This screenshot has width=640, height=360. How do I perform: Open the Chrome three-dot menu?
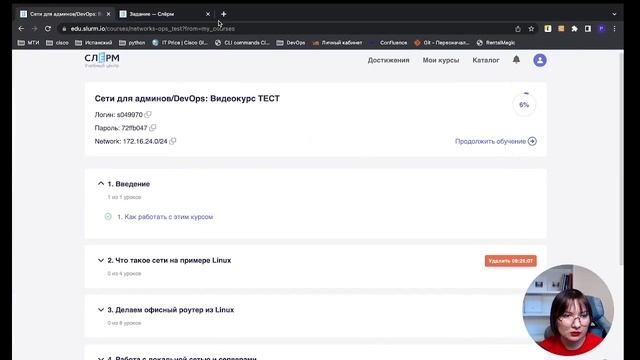pyautogui.click(x=614, y=29)
